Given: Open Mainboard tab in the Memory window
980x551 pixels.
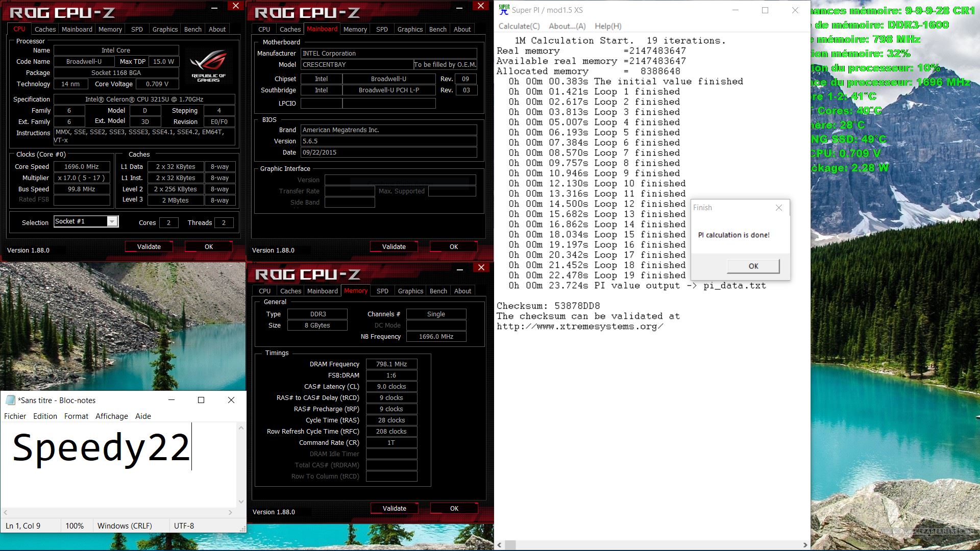Looking at the screenshot, I should [x=323, y=291].
